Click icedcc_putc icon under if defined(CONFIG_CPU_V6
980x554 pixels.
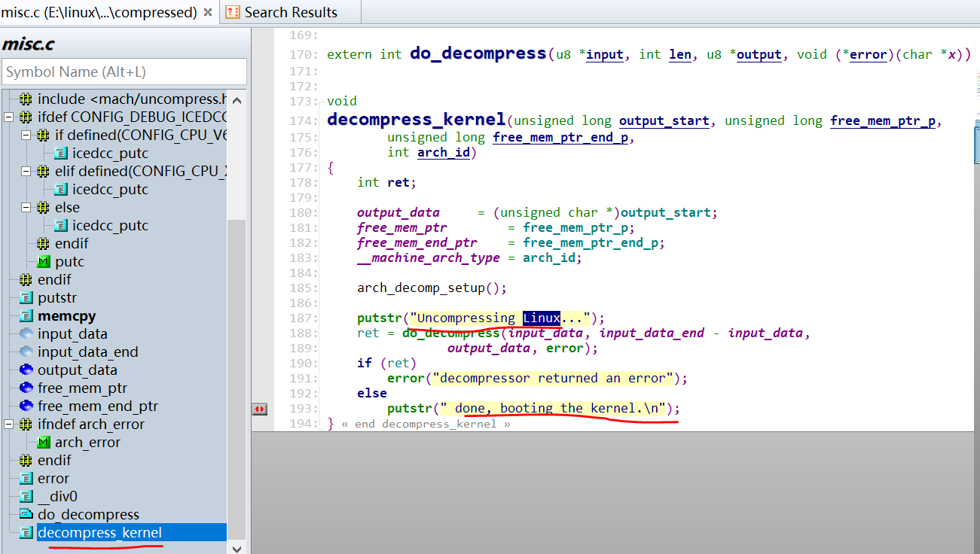coord(61,154)
